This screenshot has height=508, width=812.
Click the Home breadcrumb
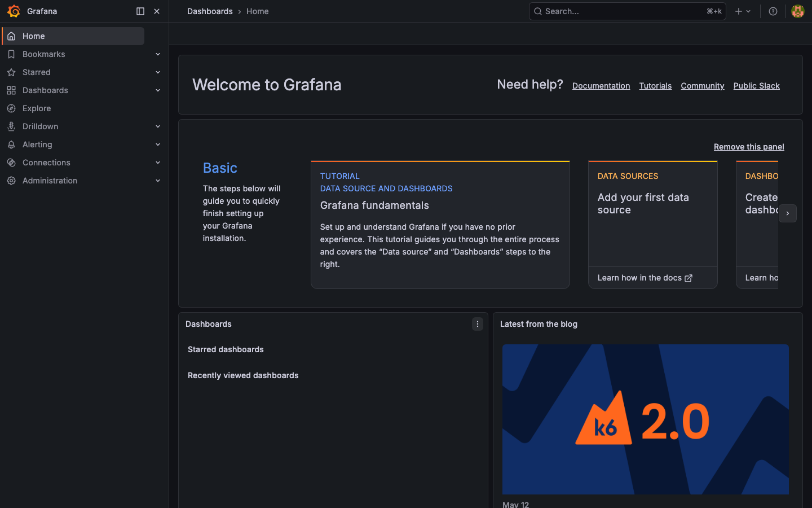tap(258, 11)
